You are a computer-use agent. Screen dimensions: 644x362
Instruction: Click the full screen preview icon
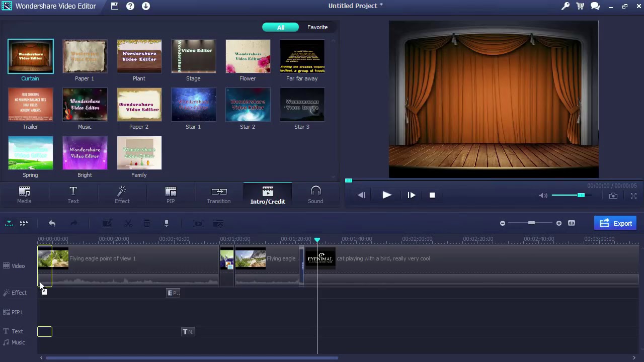pyautogui.click(x=634, y=196)
